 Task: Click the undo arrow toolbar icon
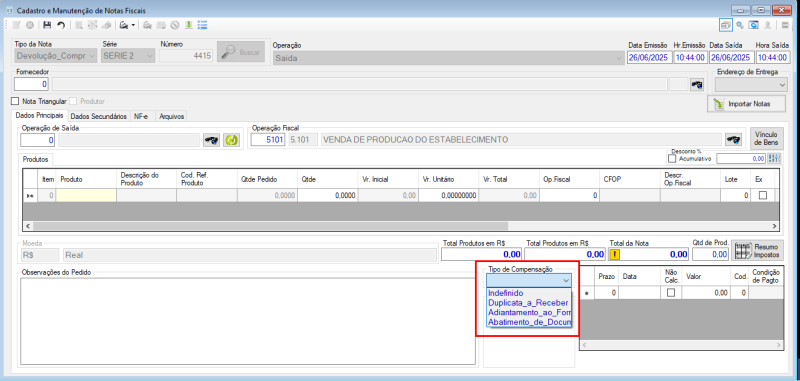61,25
